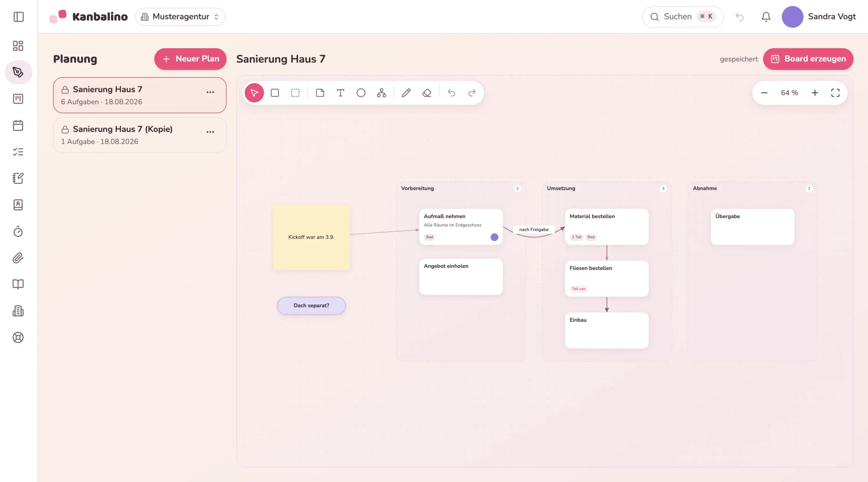Zoom out the canvas with minus

point(764,93)
